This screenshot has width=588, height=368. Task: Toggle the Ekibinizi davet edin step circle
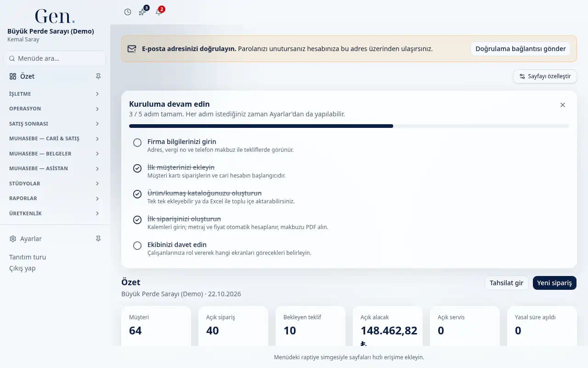coord(137,246)
